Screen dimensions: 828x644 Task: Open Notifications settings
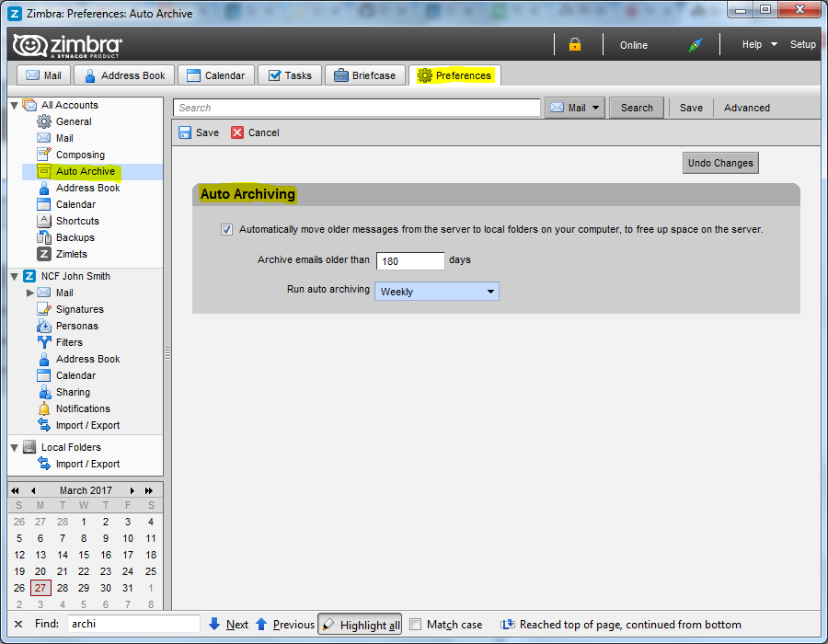point(83,408)
